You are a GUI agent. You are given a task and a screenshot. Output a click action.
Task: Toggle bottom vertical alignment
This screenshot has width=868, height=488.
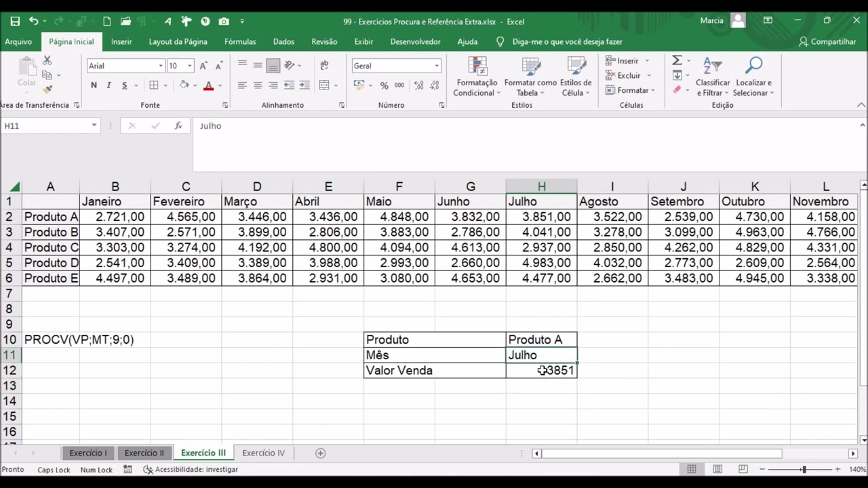tap(273, 66)
